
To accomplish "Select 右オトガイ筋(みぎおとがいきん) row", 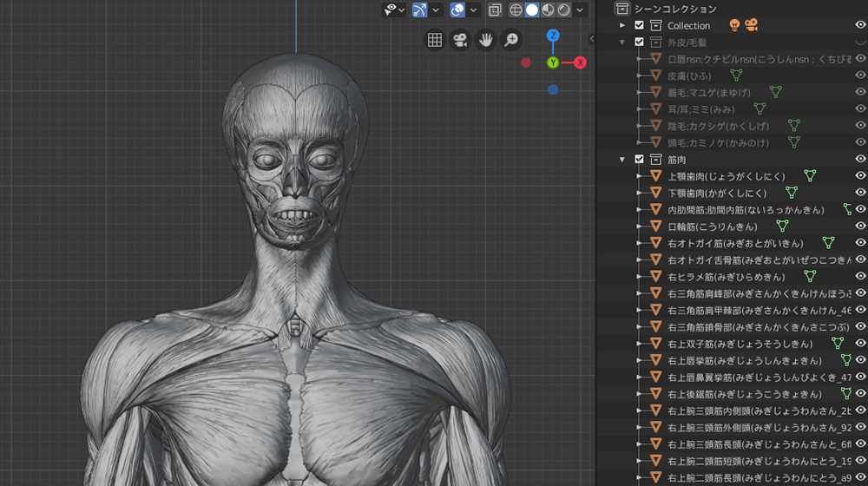I will tap(735, 243).
